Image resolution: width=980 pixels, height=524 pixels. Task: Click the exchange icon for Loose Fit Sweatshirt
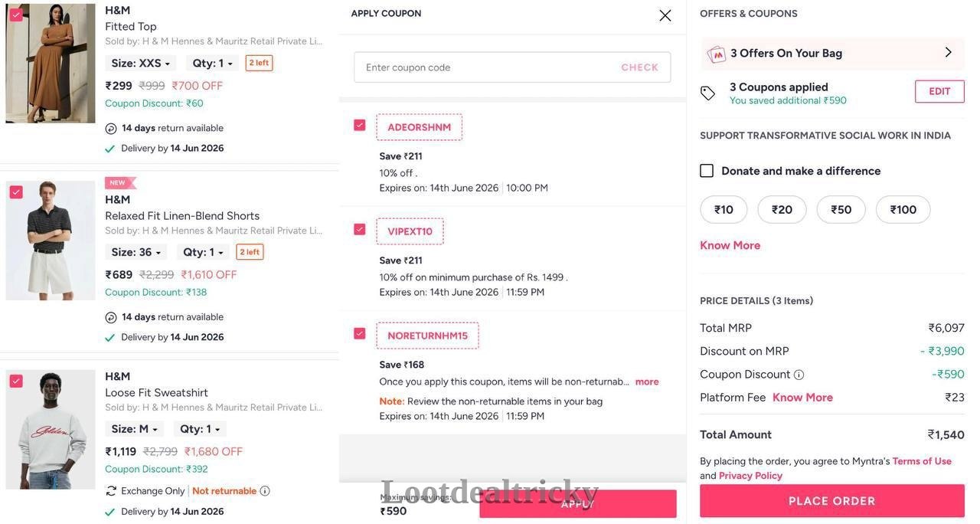pyautogui.click(x=111, y=491)
